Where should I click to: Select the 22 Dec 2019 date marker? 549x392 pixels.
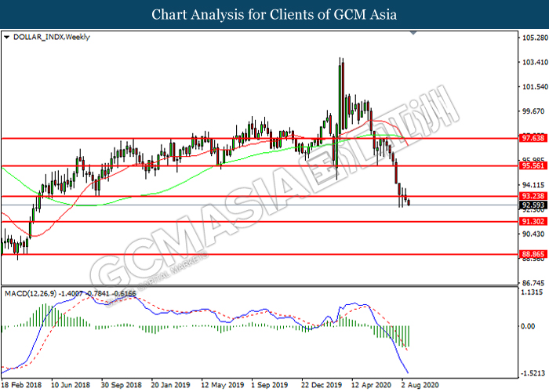pos(322,385)
